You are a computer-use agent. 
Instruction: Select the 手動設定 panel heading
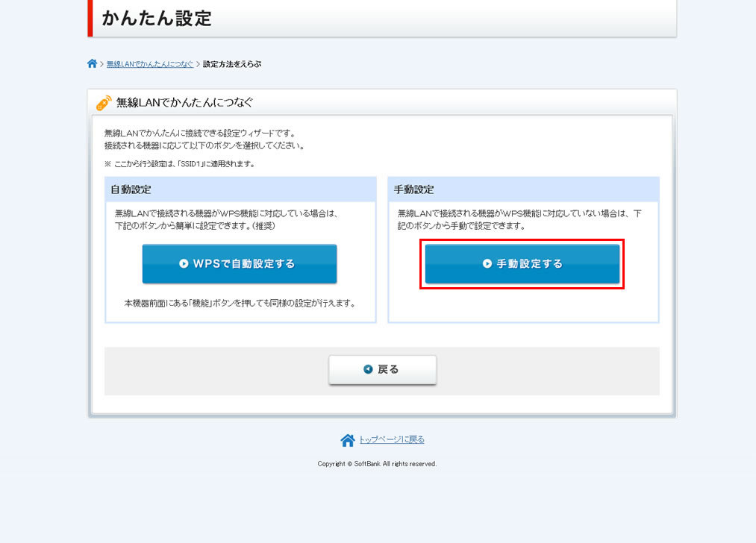click(414, 189)
